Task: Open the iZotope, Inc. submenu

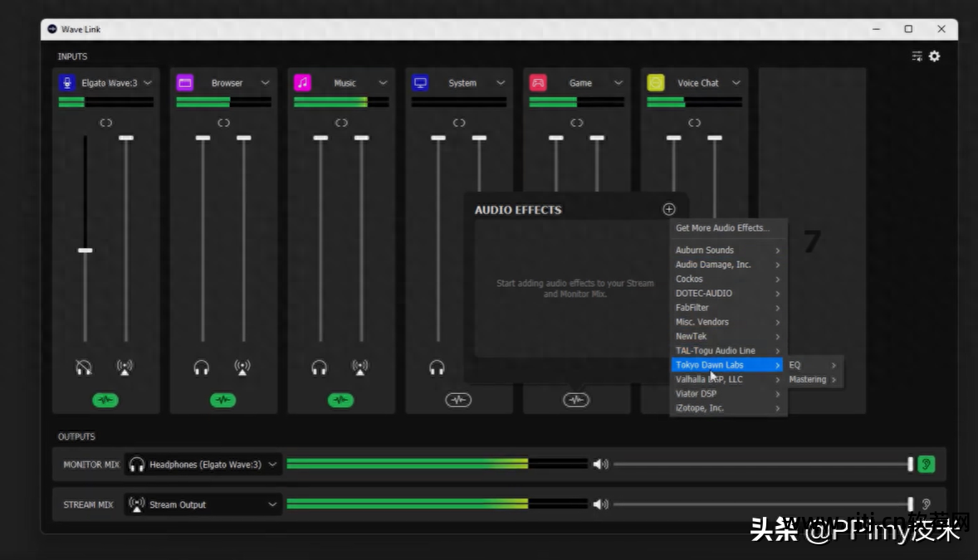Action: 728,408
